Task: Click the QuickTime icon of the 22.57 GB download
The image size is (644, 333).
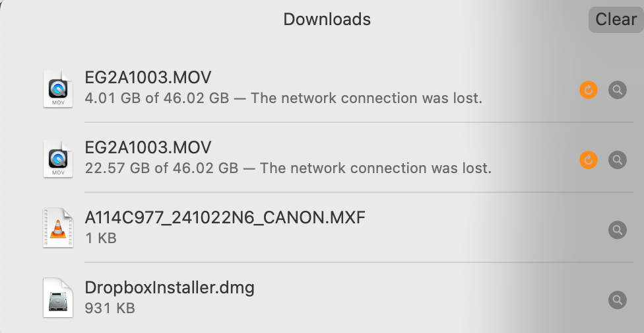Action: coord(57,159)
